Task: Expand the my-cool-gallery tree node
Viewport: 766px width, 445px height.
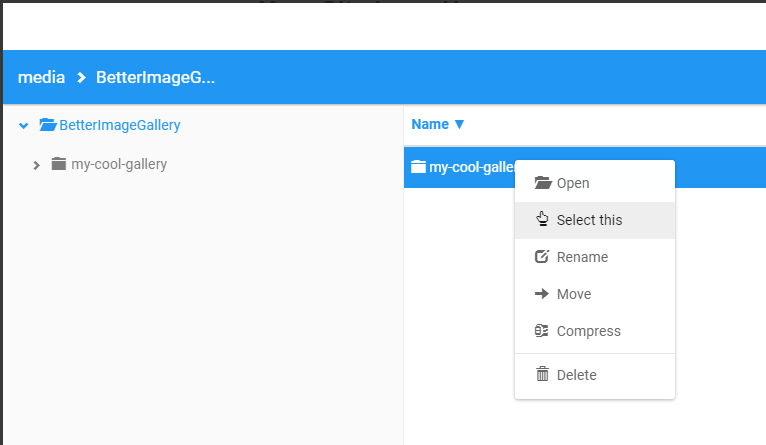Action: (37, 165)
